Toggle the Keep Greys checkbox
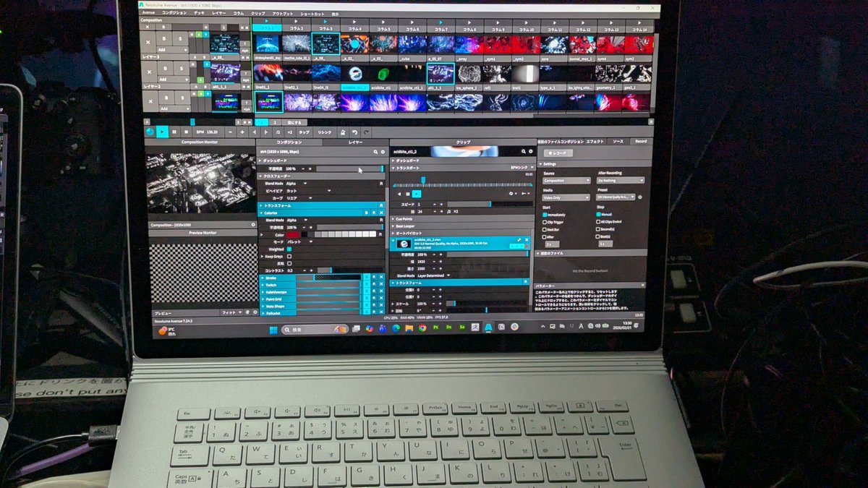Viewport: 868px width, 488px height. tap(289, 256)
